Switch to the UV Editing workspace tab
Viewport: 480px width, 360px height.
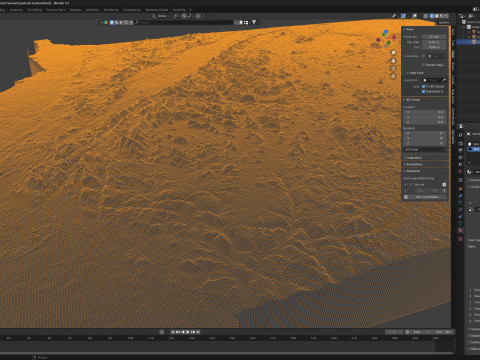(34, 10)
